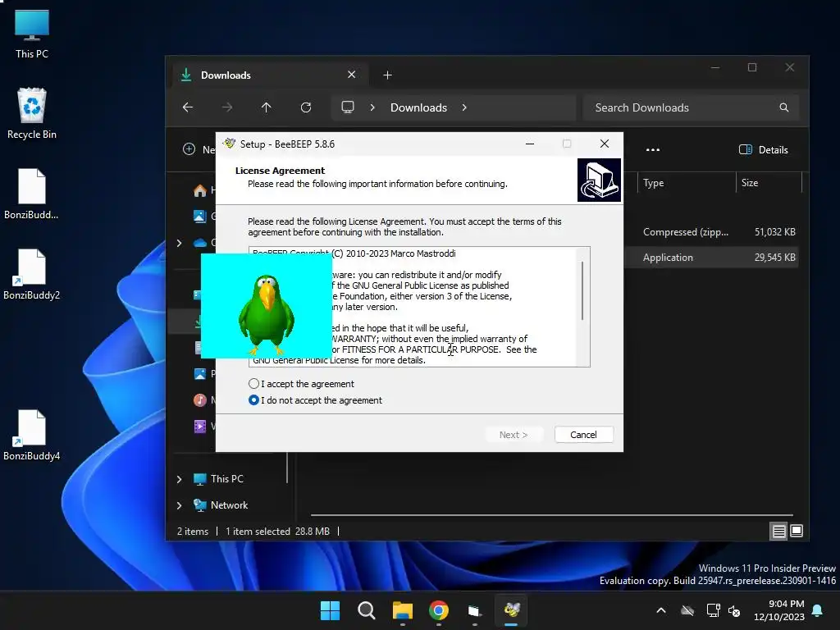
Task: Add a new Explorer tab
Action: [387, 75]
